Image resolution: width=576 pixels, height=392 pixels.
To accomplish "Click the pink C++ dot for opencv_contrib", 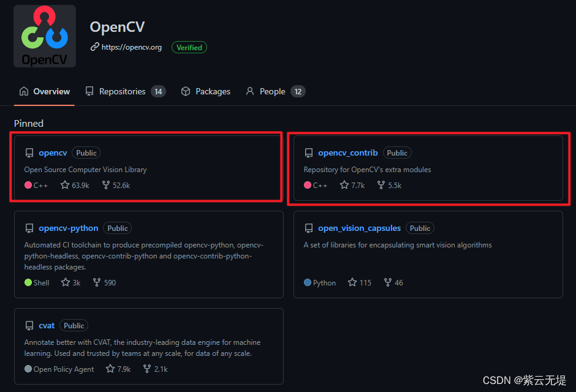I will 308,185.
